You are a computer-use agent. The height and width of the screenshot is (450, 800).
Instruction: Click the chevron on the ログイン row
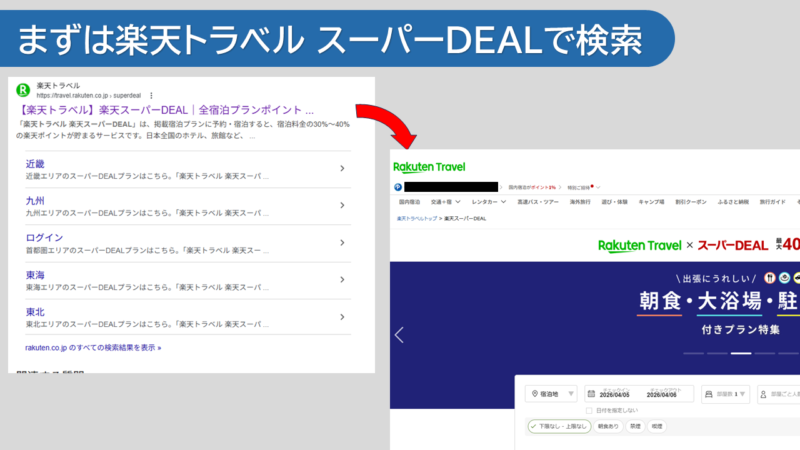click(342, 242)
